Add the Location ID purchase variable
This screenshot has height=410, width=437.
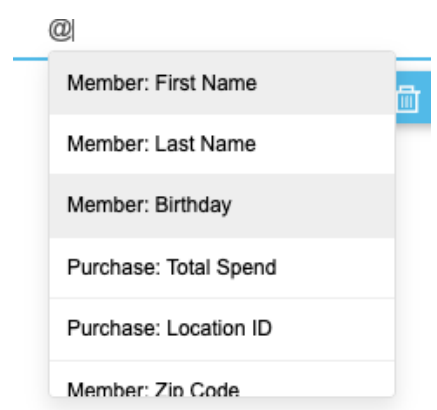pyautogui.click(x=222, y=329)
